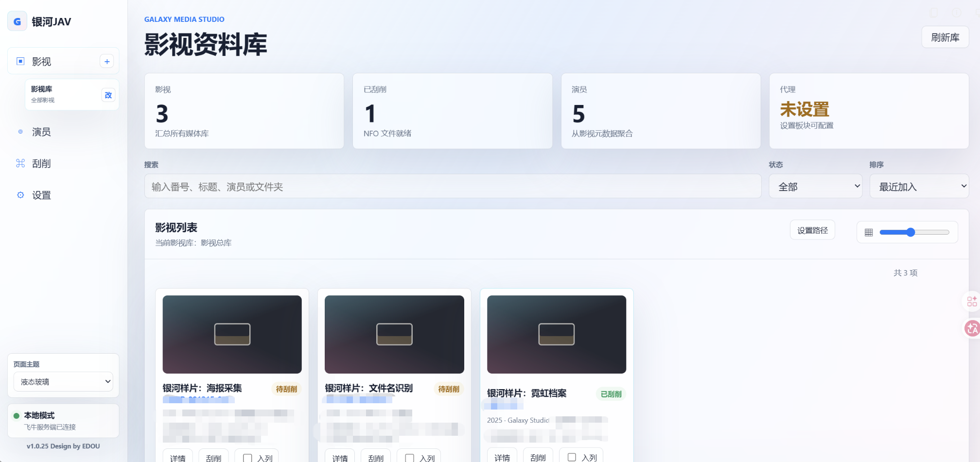This screenshot has width=980, height=462.
Task: Select the 影视库 全部影视 entry
Action: point(72,94)
